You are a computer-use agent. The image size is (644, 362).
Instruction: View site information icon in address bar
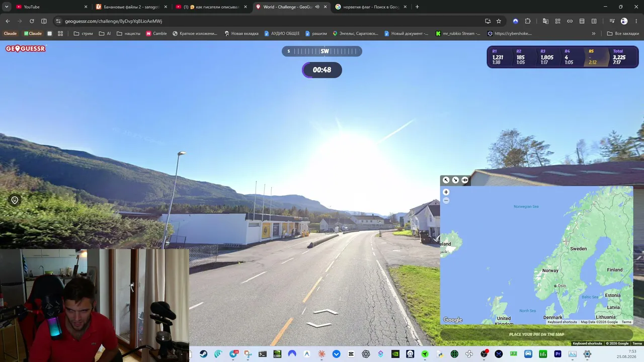pyautogui.click(x=58, y=21)
